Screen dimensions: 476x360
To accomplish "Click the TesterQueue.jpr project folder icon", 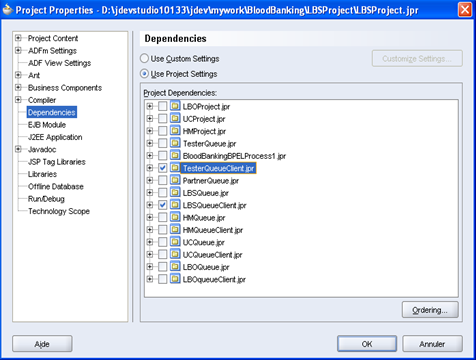I will point(175,143).
